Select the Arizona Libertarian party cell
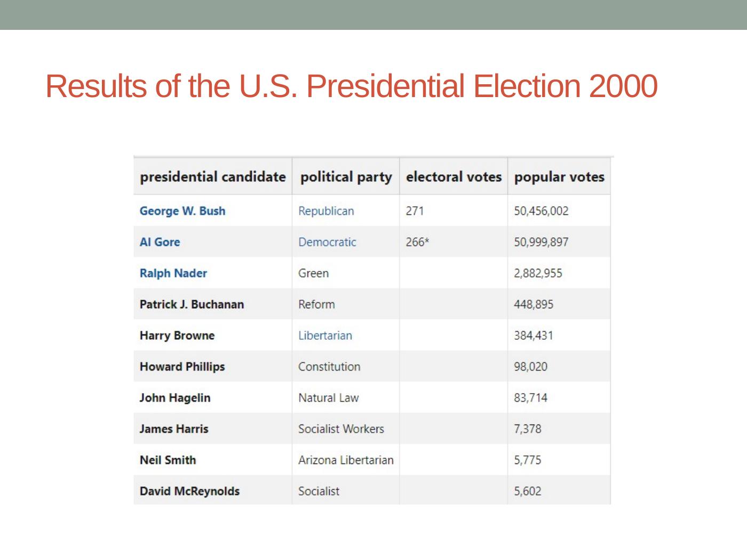This screenshot has width=747, height=560. click(346, 460)
